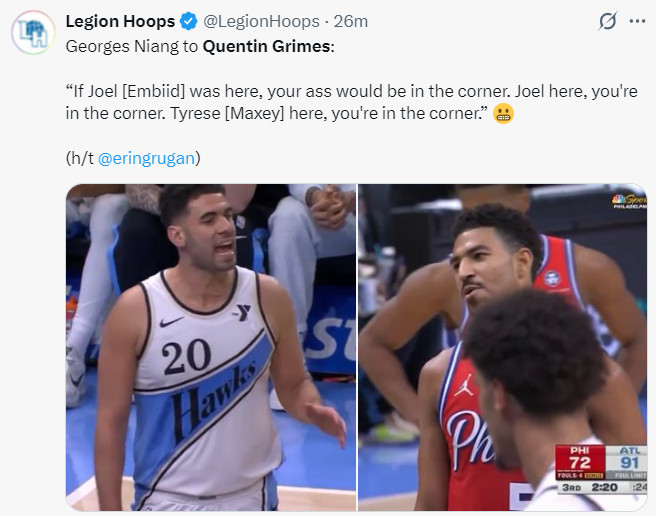
Task: Open the three-dot more options menu
Action: pos(637,21)
